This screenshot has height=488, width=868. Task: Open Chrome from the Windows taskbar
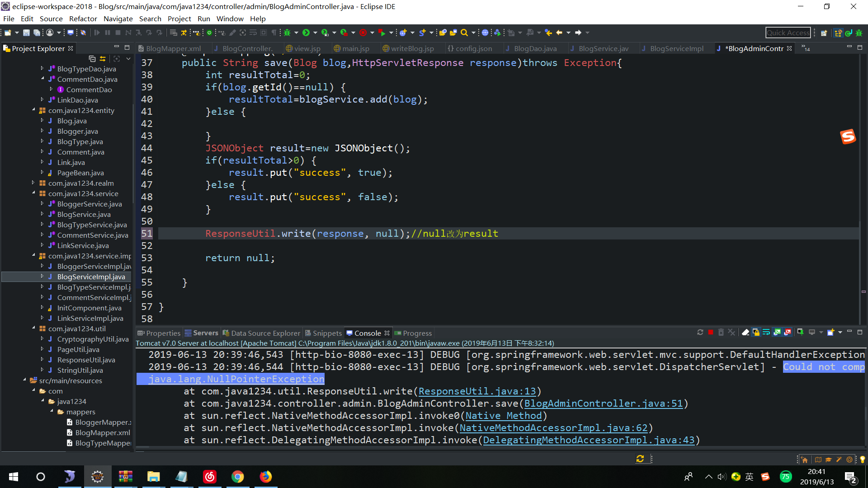click(238, 477)
